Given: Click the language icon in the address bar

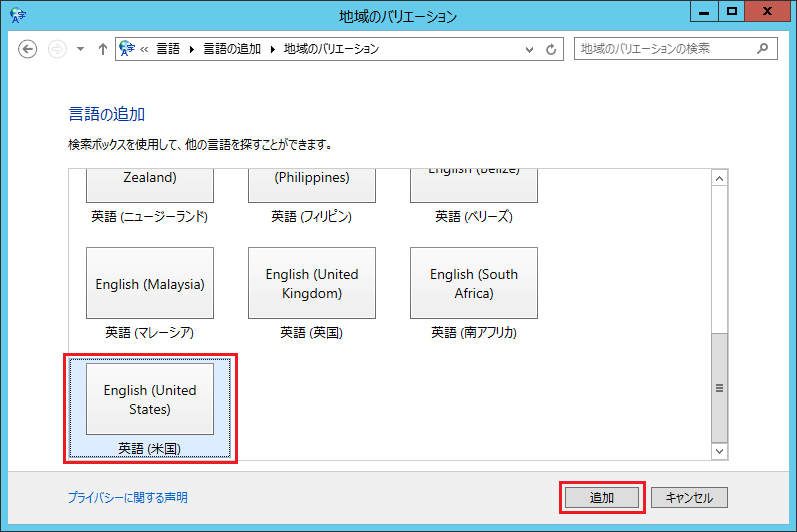Looking at the screenshot, I should tap(127, 49).
